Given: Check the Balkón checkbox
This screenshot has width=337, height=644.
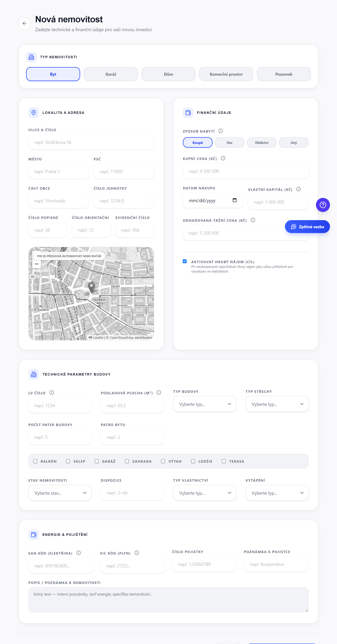Looking at the screenshot, I should 35,461.
